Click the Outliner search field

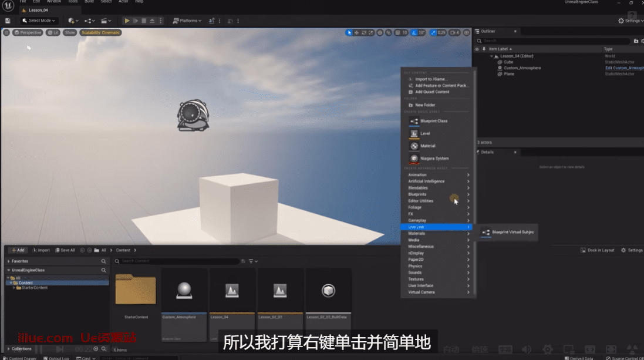pos(555,41)
